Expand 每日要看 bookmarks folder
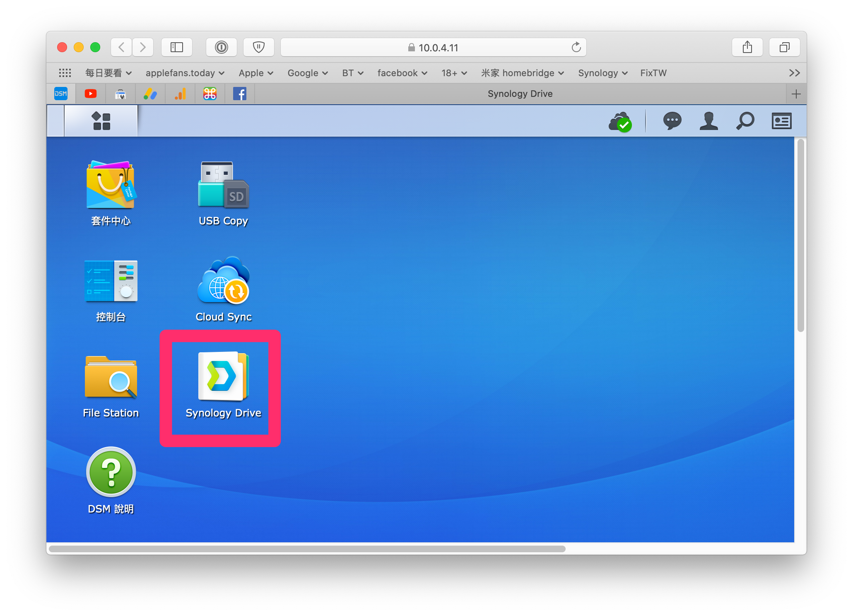This screenshot has width=853, height=616. pos(108,73)
